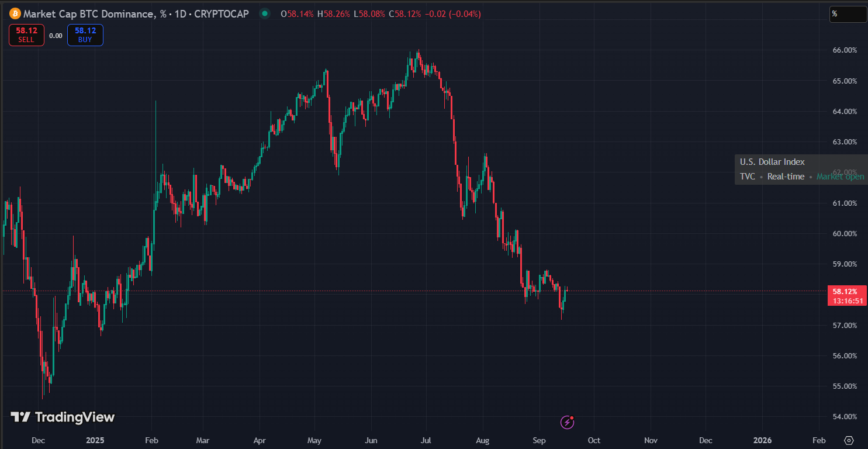This screenshot has height=449, width=868.
Task: Click the 0.00 spread value
Action: pos(56,36)
